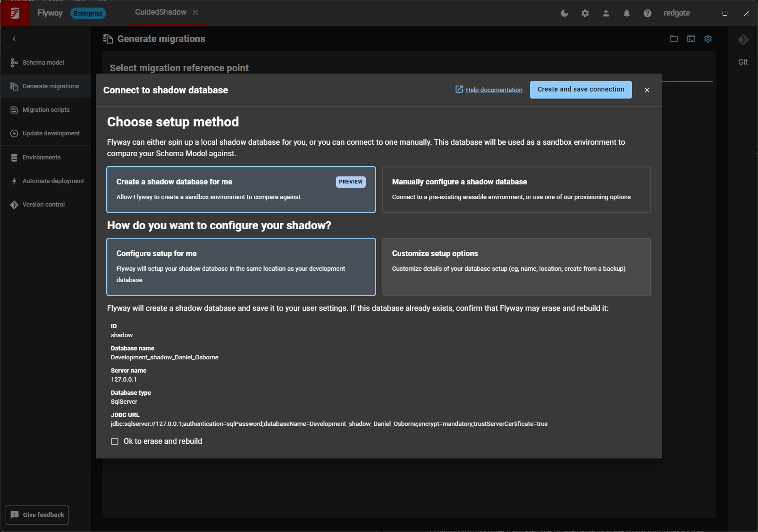Image resolution: width=758 pixels, height=532 pixels.
Task: Open the user profile menu
Action: (x=606, y=13)
